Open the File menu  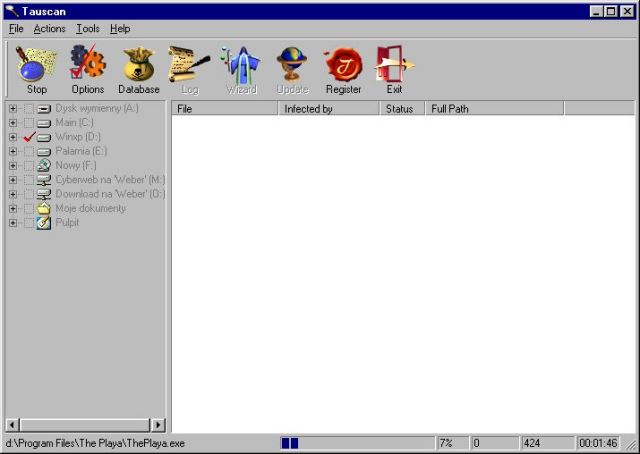(16, 29)
